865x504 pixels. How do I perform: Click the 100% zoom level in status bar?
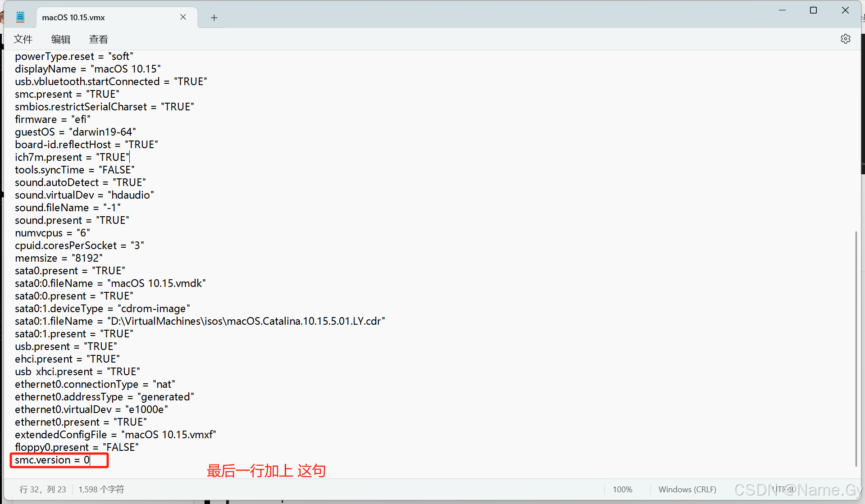click(622, 489)
